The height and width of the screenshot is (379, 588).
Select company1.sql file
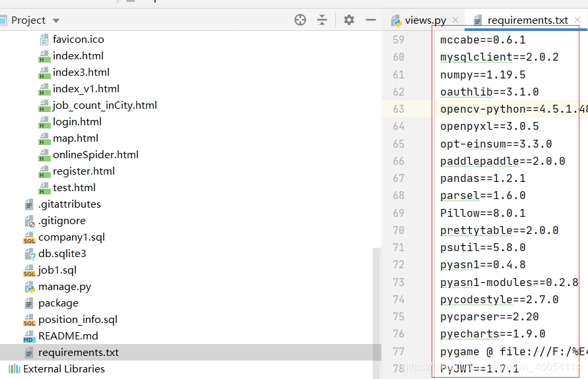tap(72, 237)
